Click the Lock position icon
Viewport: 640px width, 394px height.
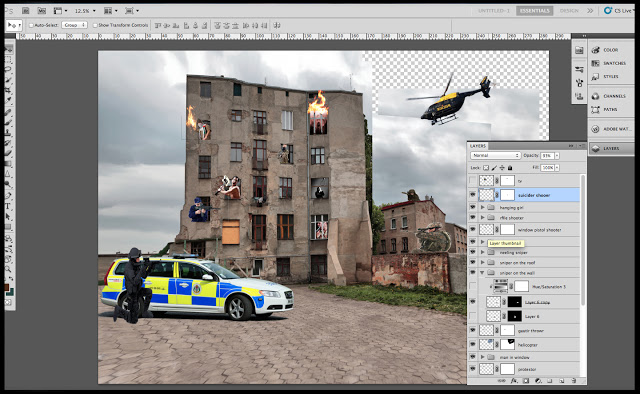pyautogui.click(x=502, y=168)
